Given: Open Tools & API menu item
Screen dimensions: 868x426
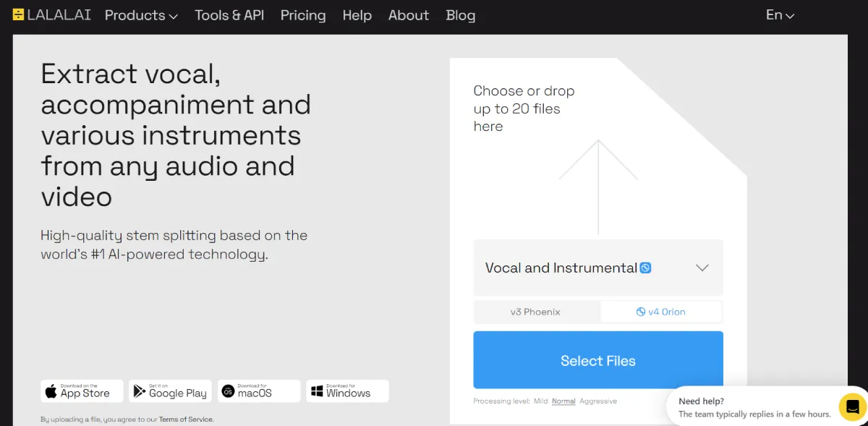Looking at the screenshot, I should click(x=229, y=15).
